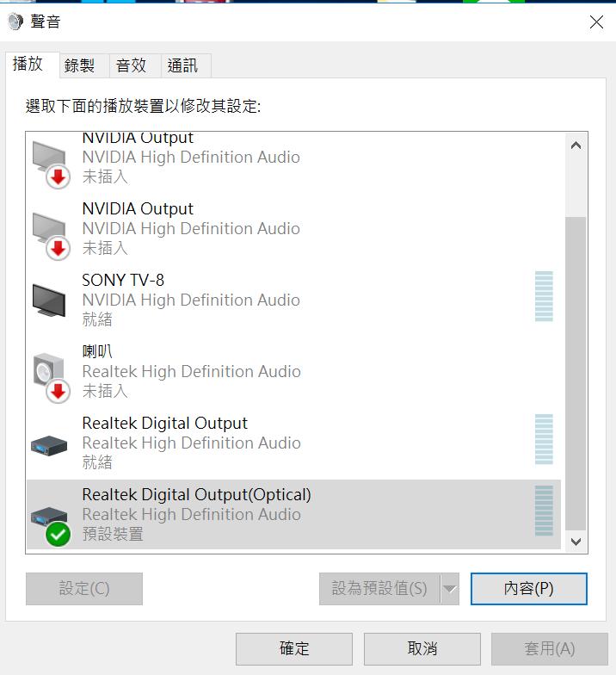Click 'NVIDIA High Definition Audio' under SONY TV-8
The height and width of the screenshot is (675, 616).
click(191, 300)
